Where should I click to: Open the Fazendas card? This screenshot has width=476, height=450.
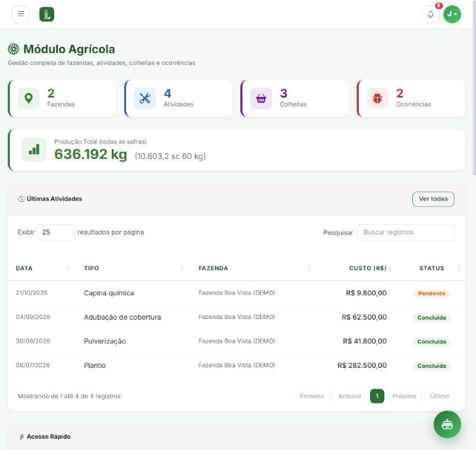62,98
